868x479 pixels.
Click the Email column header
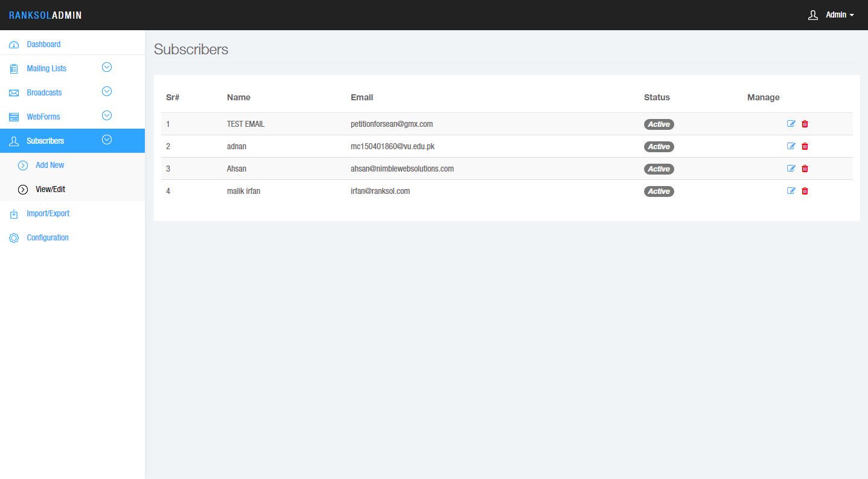coord(362,97)
